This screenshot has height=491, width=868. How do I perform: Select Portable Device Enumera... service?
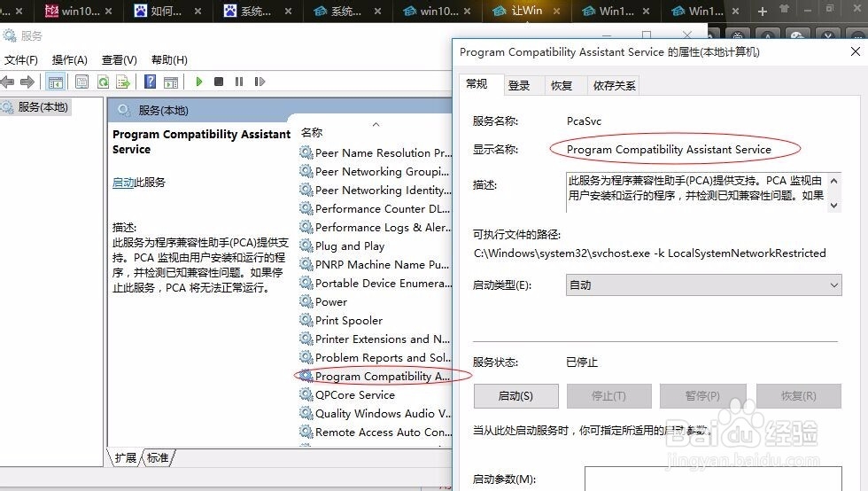376,283
